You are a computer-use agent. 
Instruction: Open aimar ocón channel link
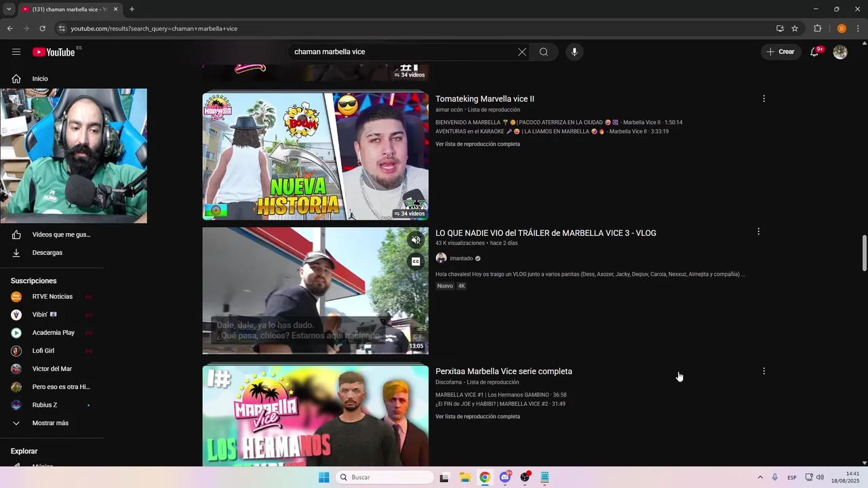(x=449, y=110)
